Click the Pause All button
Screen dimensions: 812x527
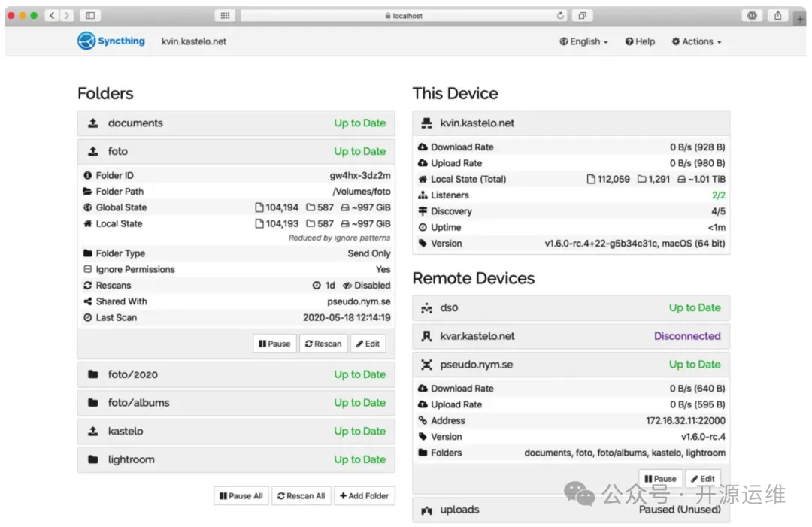241,496
